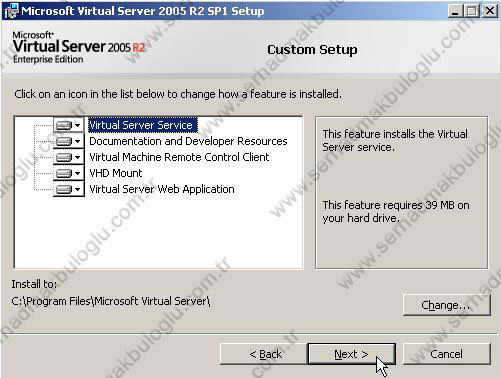
Task: Open VHD Mount feature install dropdown
Action: tap(68, 173)
